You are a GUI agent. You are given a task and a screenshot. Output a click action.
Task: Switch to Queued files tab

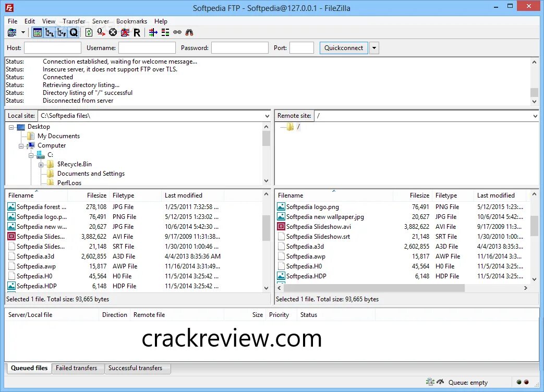29,368
